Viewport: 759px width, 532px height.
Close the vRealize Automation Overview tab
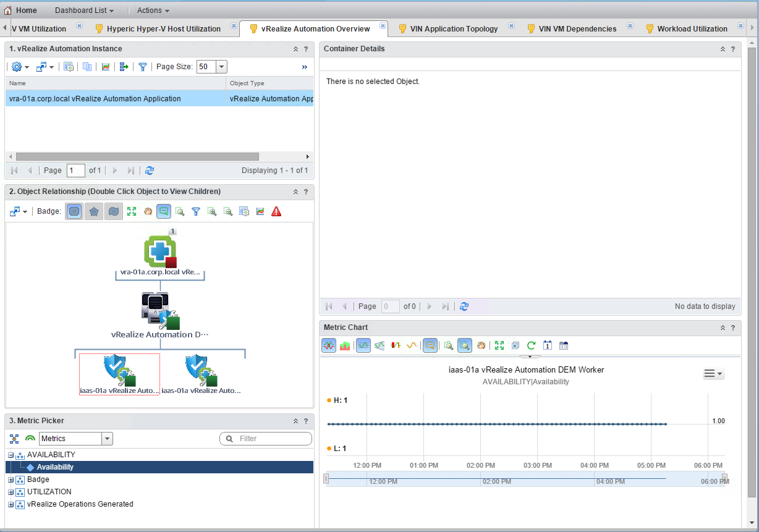(383, 25)
